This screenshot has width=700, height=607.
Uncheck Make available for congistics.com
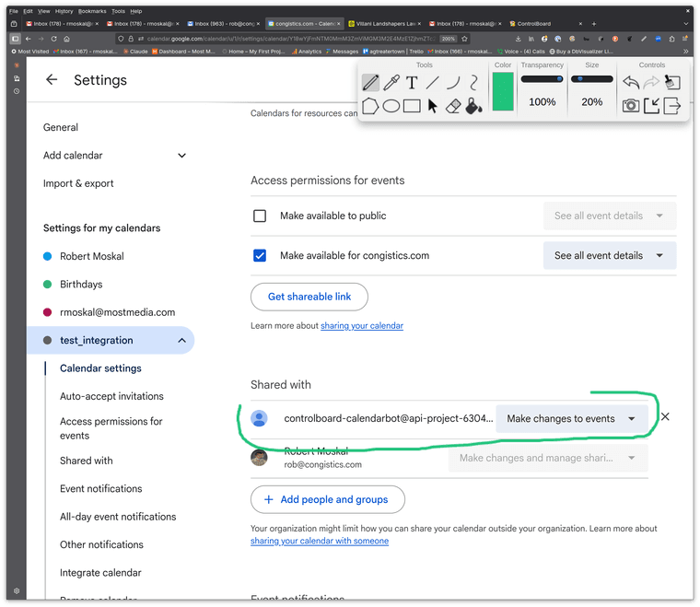[x=260, y=255]
